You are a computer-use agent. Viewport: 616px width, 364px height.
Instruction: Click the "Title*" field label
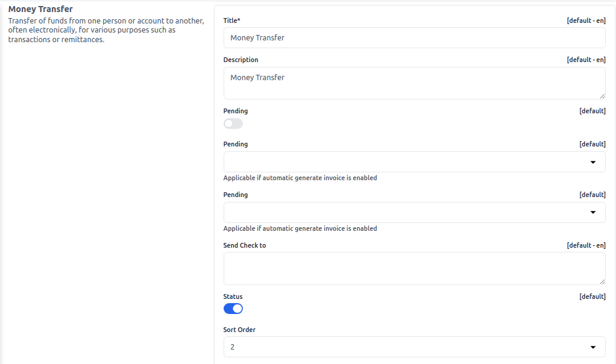pyautogui.click(x=232, y=20)
